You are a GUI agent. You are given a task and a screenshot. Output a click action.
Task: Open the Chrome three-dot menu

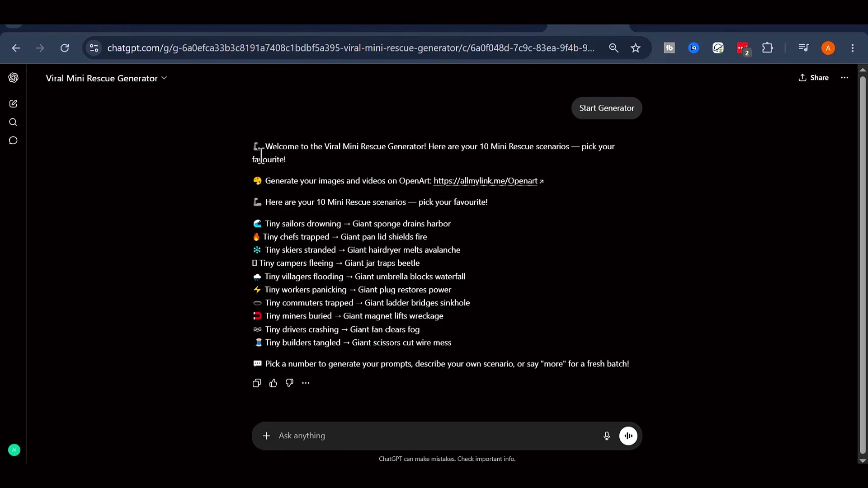tap(853, 48)
